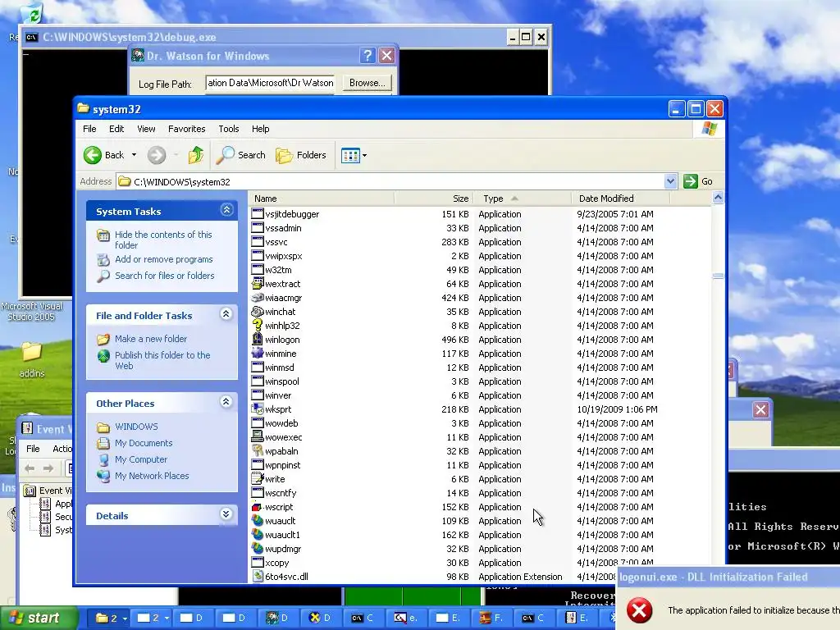The height and width of the screenshot is (630, 840).
Task: Select the winmine Minesweeper icon
Action: tap(258, 353)
